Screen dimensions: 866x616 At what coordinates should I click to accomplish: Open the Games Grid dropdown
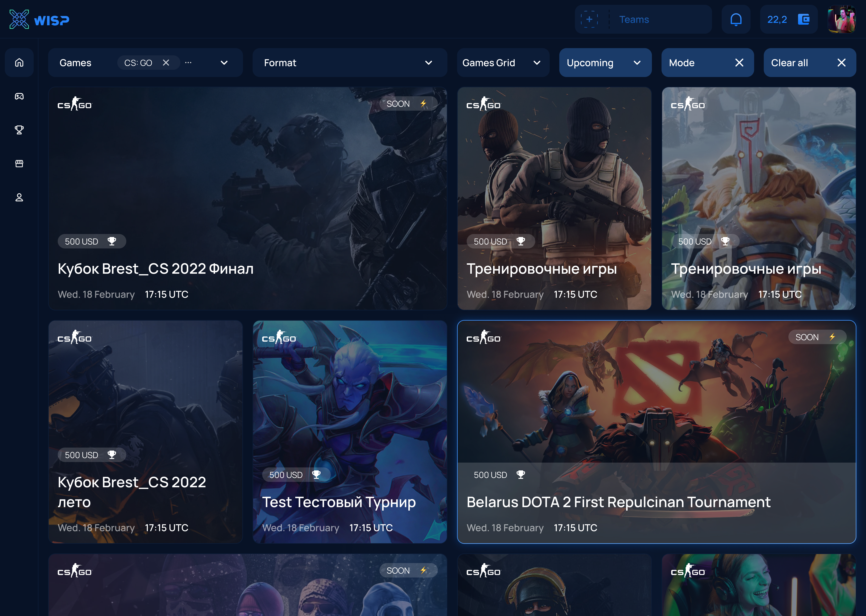(x=503, y=63)
